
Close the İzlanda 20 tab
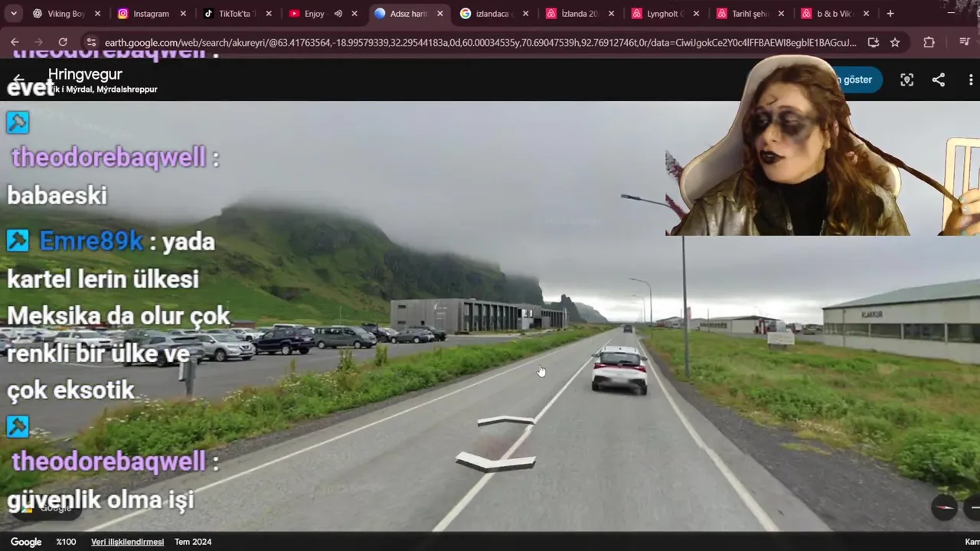pos(612,14)
